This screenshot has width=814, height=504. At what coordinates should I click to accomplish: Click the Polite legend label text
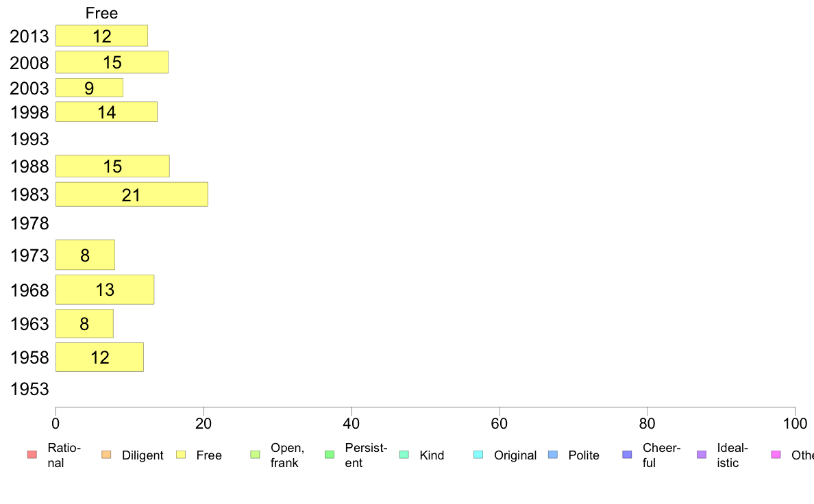[584, 455]
